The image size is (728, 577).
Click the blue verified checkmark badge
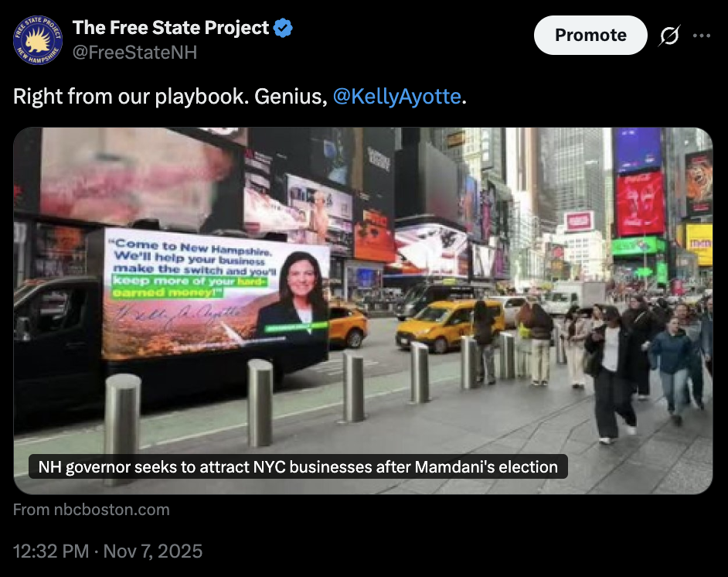tap(283, 28)
